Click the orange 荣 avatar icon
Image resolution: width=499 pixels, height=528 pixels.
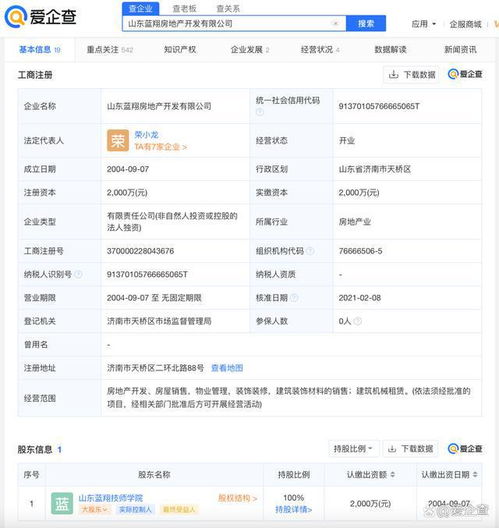point(118,140)
